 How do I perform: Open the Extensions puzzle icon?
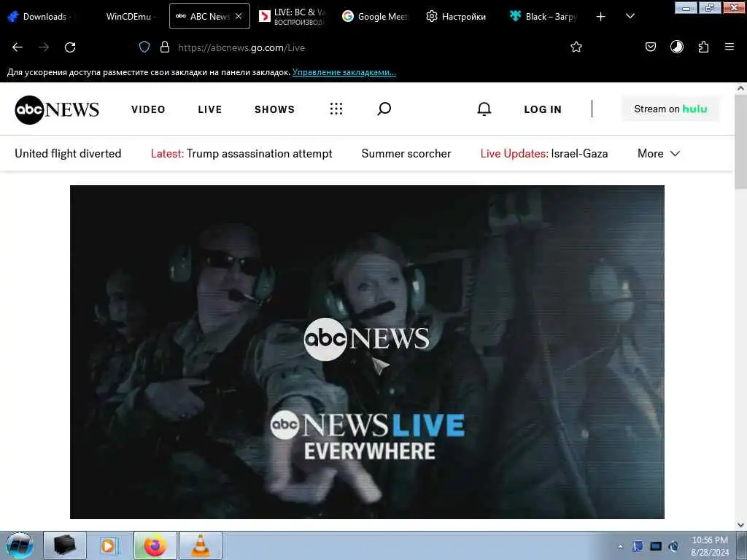click(703, 47)
